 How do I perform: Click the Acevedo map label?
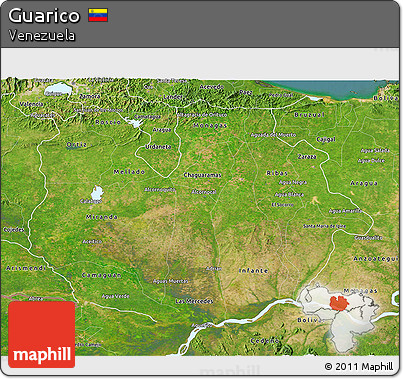tap(212, 87)
